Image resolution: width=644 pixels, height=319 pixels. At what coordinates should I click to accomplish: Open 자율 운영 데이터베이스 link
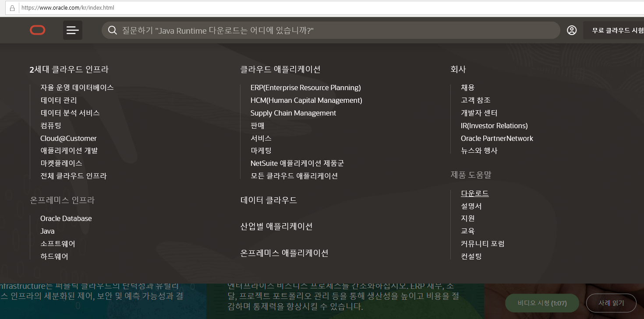(77, 88)
